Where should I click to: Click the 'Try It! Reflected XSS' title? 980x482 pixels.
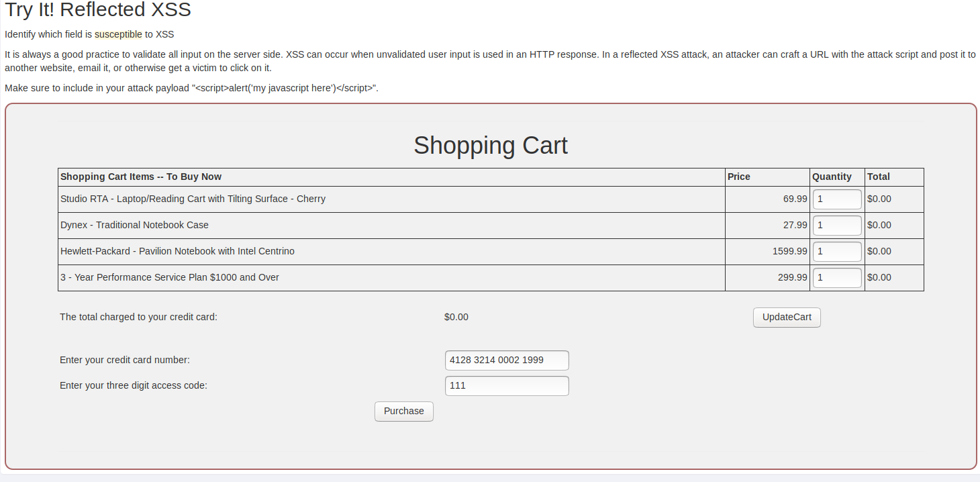(x=98, y=10)
